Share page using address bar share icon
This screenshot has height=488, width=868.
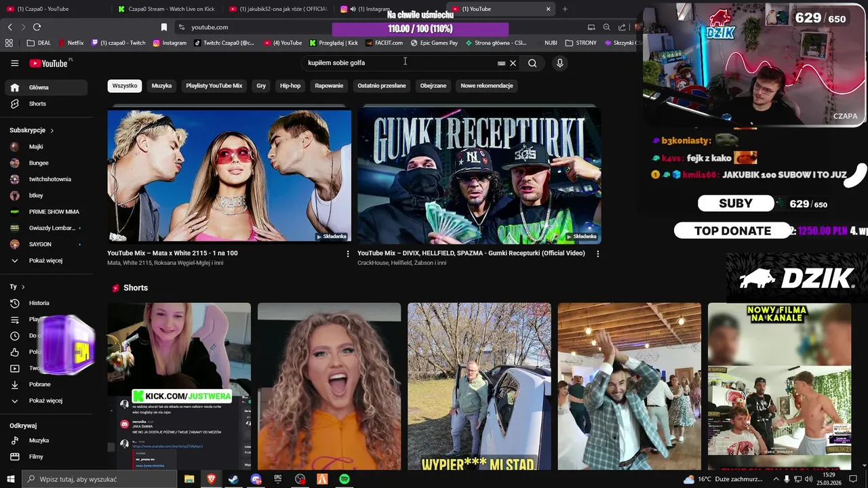coord(622,27)
